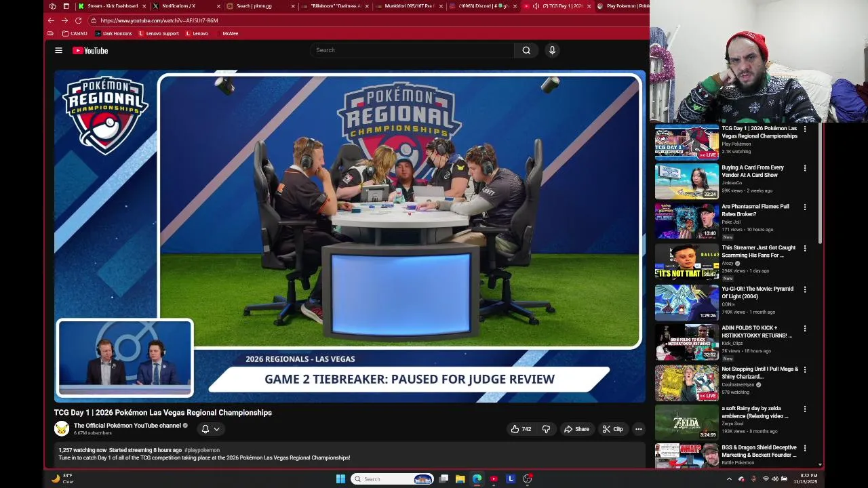The image size is (868, 488).
Task: Switch to the Play Pokemon browser tab
Action: point(623,6)
